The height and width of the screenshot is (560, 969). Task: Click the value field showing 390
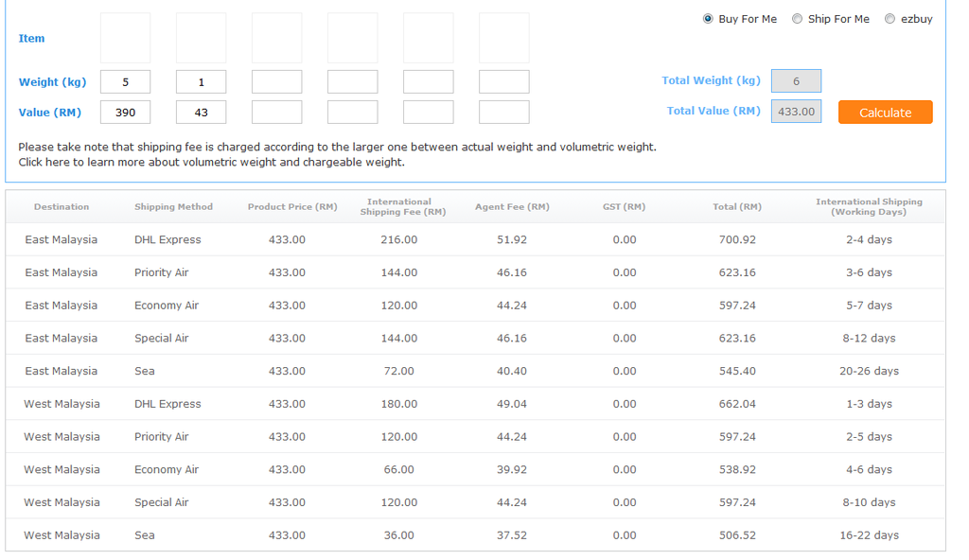(125, 113)
